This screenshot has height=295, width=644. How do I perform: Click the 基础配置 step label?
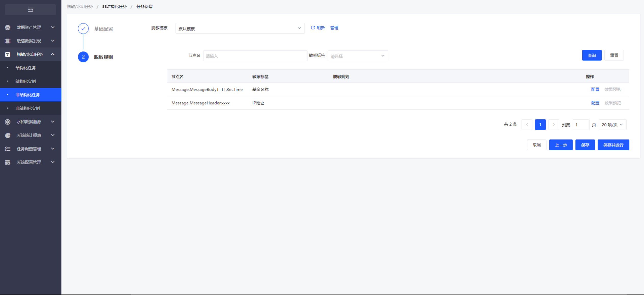[103, 29]
